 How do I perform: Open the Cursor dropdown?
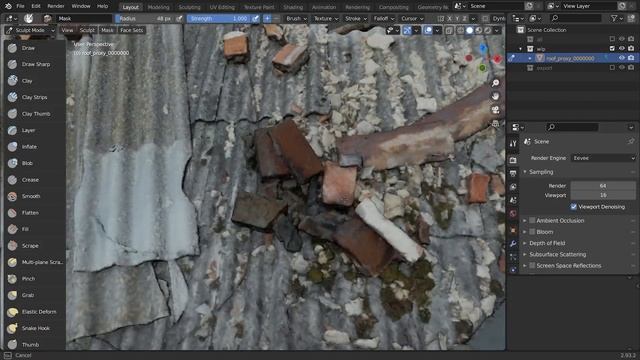click(412, 19)
